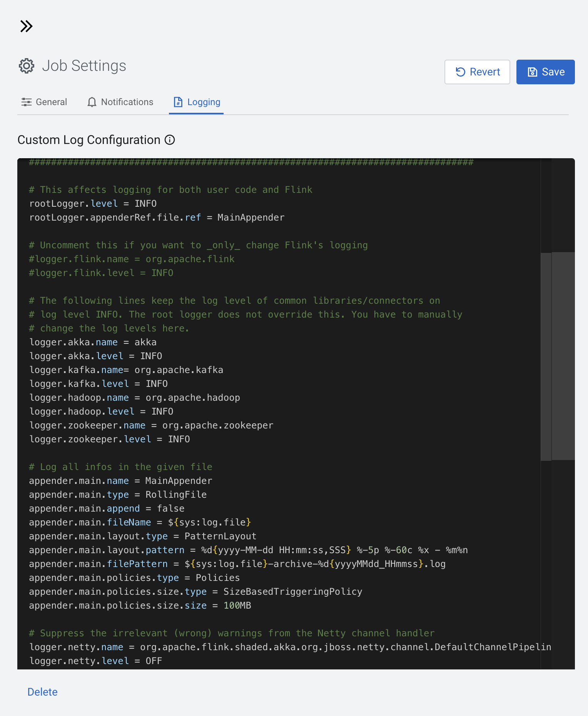Click the commented #logger.flink.level = INFO line
588x716 pixels.
pos(101,273)
